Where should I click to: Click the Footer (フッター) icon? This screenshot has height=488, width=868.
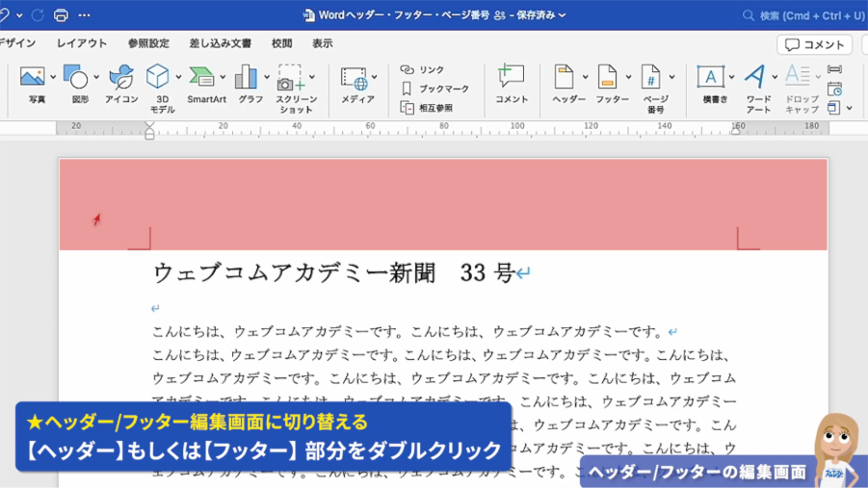click(607, 78)
